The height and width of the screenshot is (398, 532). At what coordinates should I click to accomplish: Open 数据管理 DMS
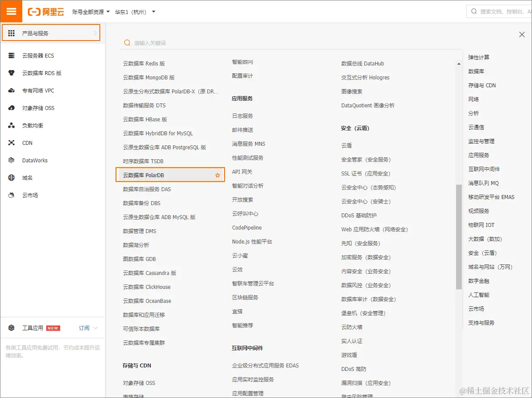[140, 231]
